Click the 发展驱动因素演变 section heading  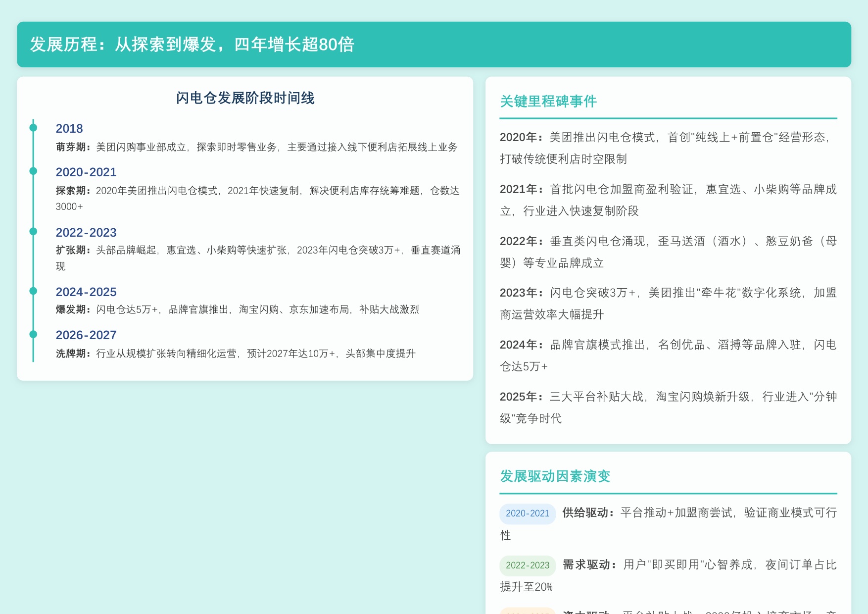555,476
